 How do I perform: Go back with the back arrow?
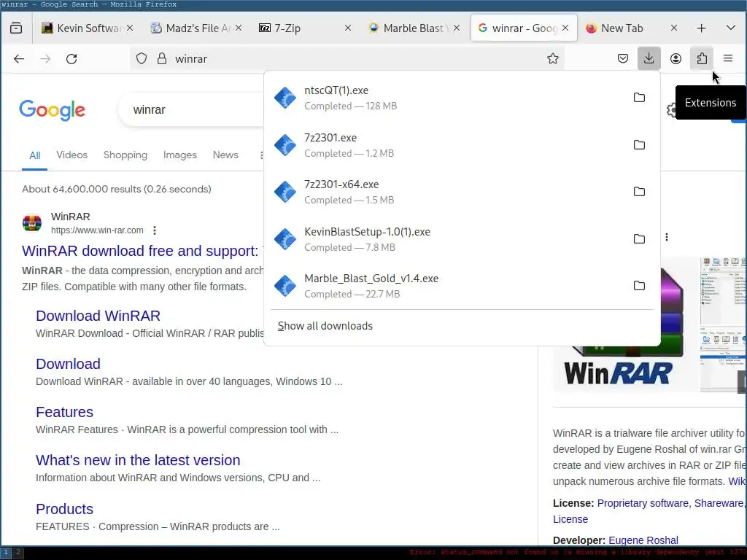[x=19, y=58]
